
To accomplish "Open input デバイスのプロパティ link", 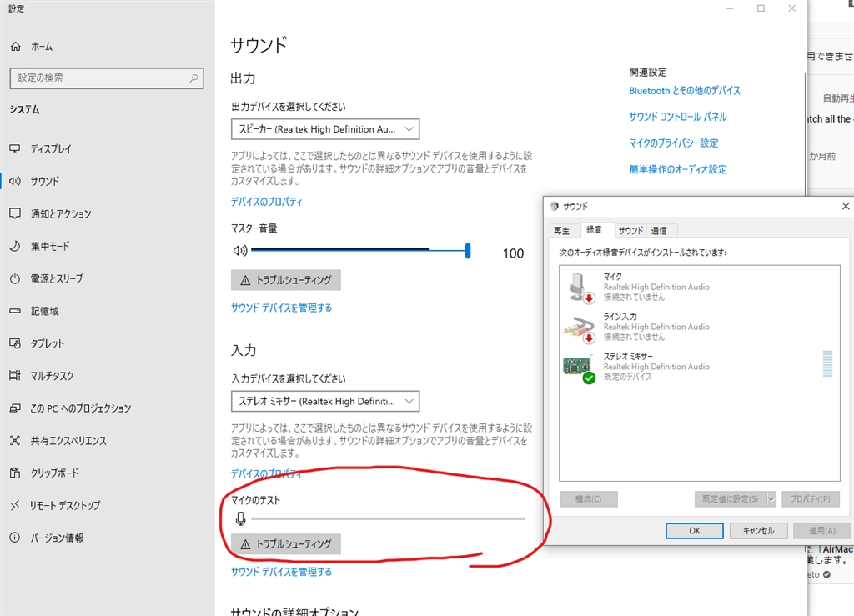I will tap(266, 474).
